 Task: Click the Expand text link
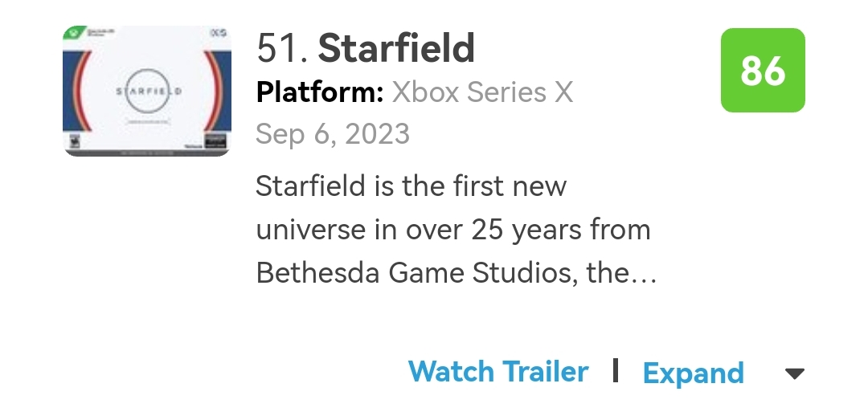[694, 373]
